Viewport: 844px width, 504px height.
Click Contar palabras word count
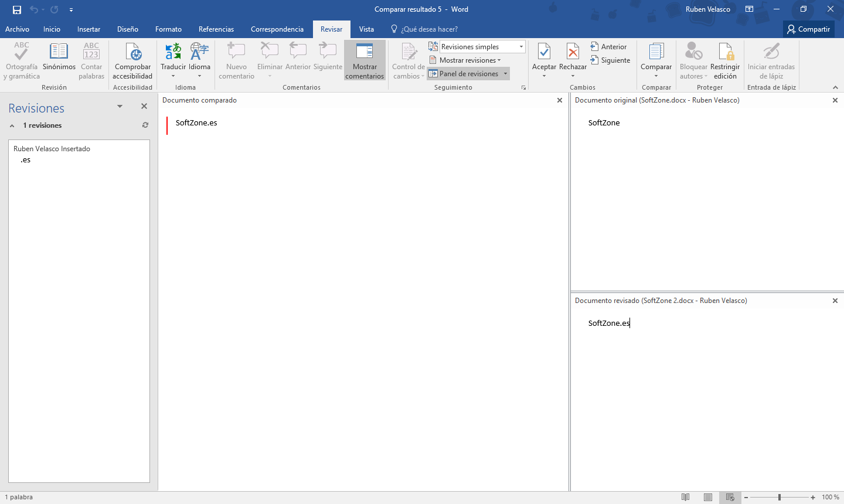click(x=91, y=61)
